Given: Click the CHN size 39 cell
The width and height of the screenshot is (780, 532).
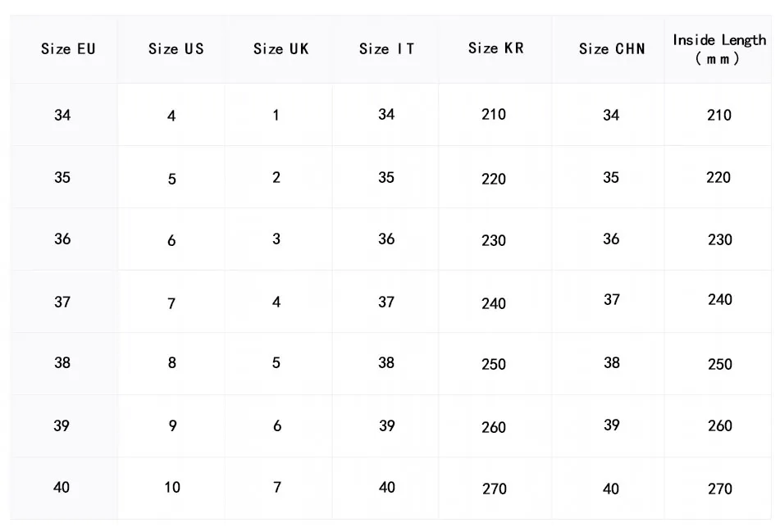Looking at the screenshot, I should (x=612, y=425).
